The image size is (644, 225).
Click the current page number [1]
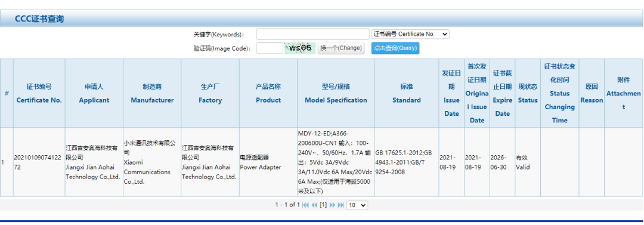point(323,205)
